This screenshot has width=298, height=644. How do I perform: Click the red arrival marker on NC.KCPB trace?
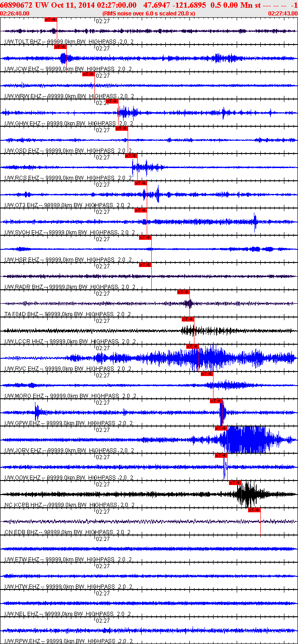[235, 483]
